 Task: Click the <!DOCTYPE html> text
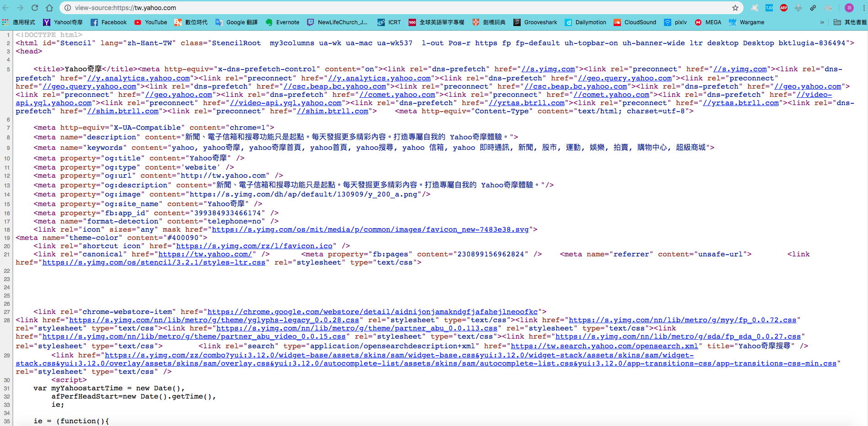(x=49, y=35)
